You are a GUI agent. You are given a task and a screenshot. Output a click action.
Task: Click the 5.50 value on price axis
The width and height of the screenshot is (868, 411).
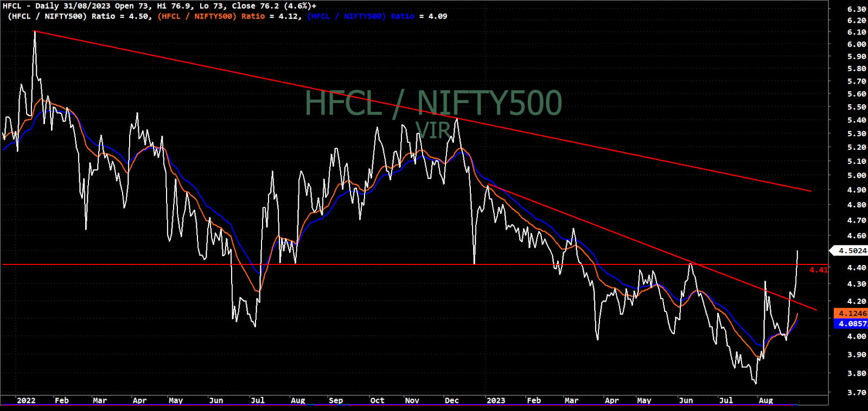857,107
